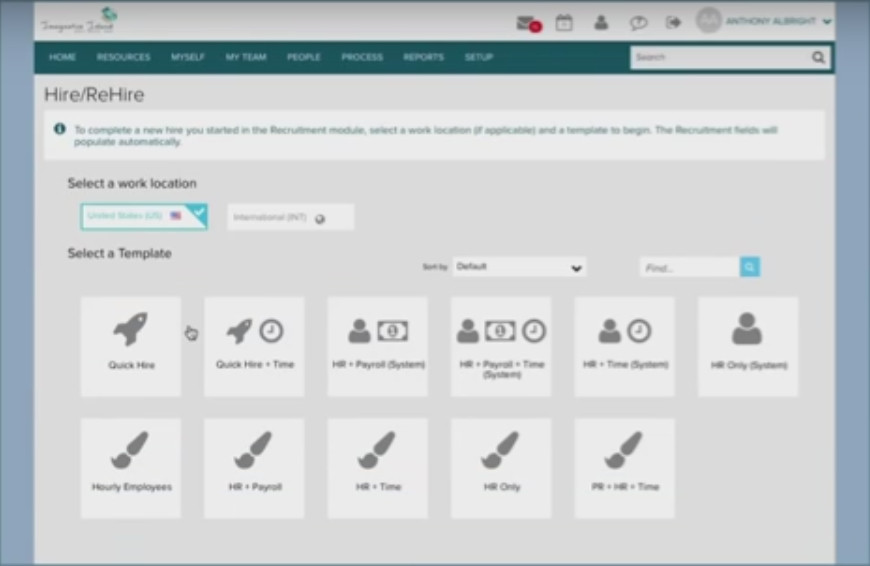Screen dimensions: 870x566
Task: Open the RESOURCES menu
Action: (x=123, y=57)
